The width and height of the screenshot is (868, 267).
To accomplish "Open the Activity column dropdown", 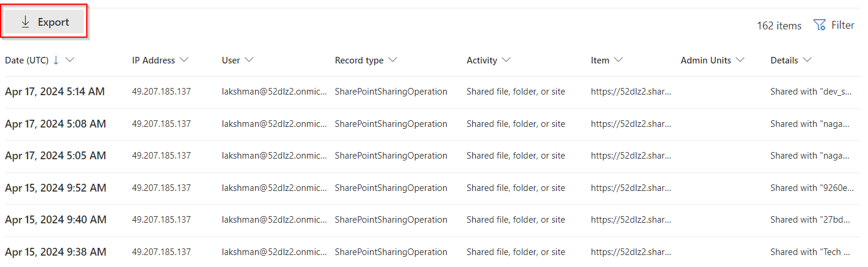I will click(x=506, y=60).
